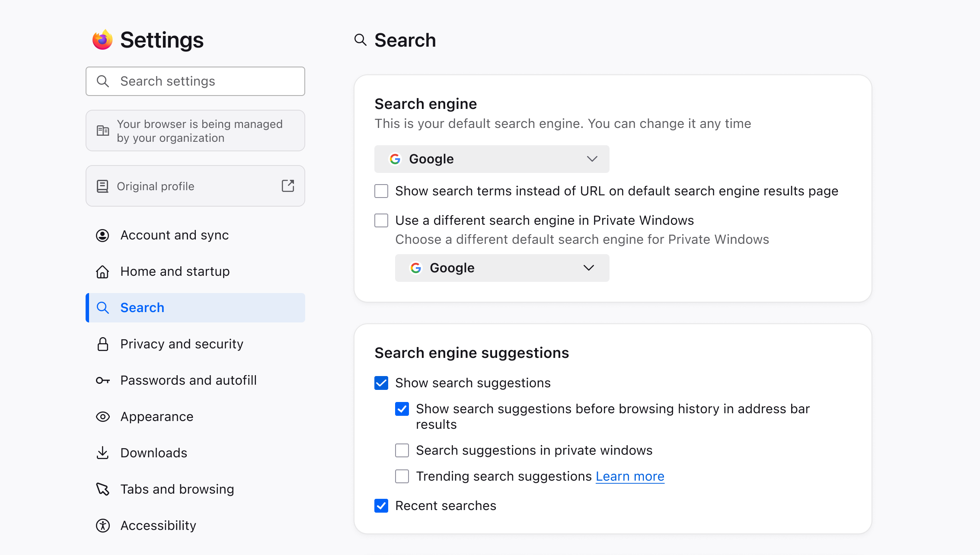
Task: Click the Account and sync person icon
Action: 102,235
